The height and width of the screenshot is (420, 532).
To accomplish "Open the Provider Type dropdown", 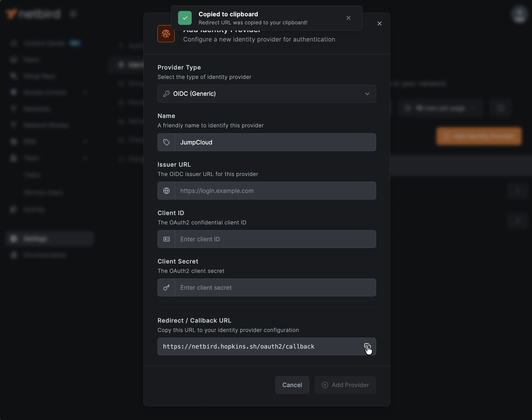I will click(x=266, y=94).
